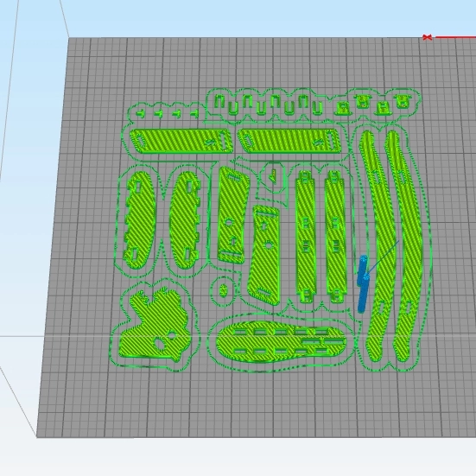Select the second notched lens-shaped part
The image size is (476, 476).
coord(184,220)
